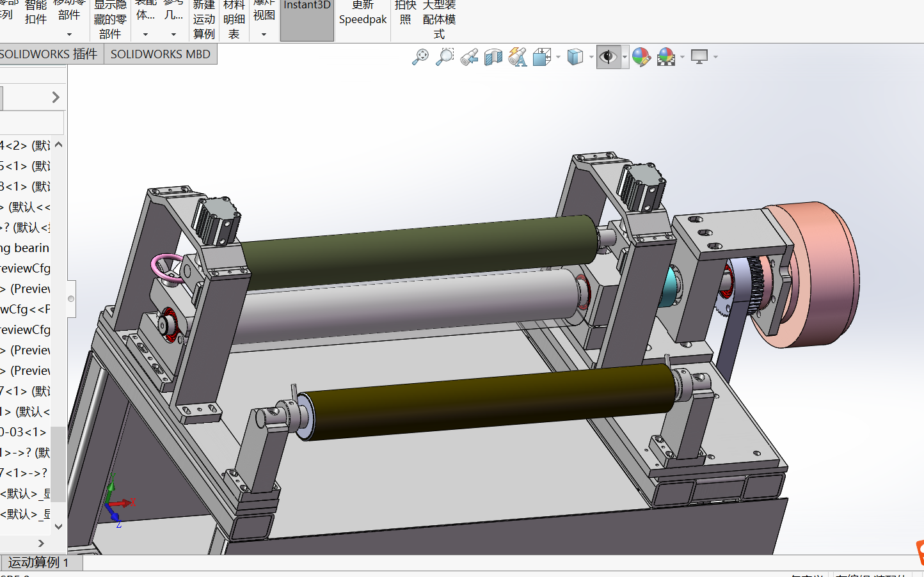Select tree item ending in 3<1>
Image resolution: width=924 pixels, height=577 pixels.
(x=26, y=186)
